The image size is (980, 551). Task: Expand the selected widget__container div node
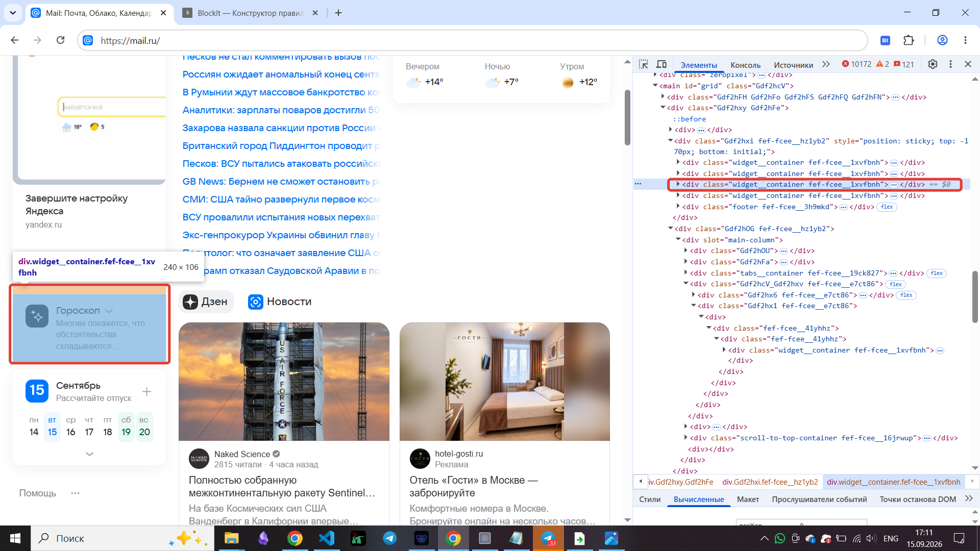[678, 184]
